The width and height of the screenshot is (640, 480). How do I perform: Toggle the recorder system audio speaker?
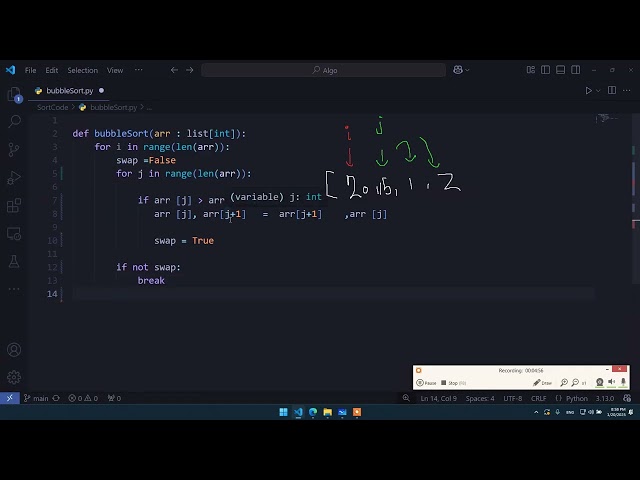(x=611, y=382)
